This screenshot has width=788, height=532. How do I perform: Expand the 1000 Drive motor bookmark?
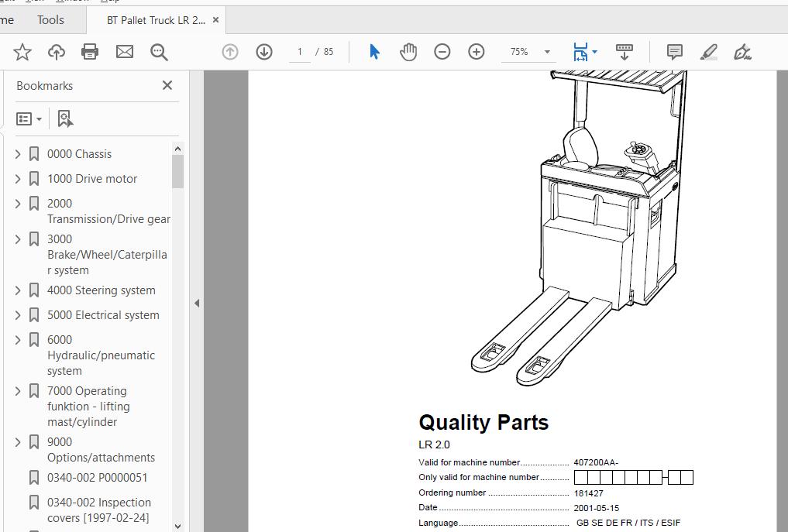tap(18, 178)
